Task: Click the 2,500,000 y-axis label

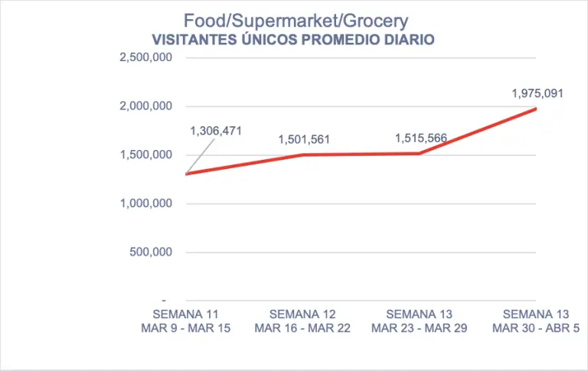Action: coord(145,57)
